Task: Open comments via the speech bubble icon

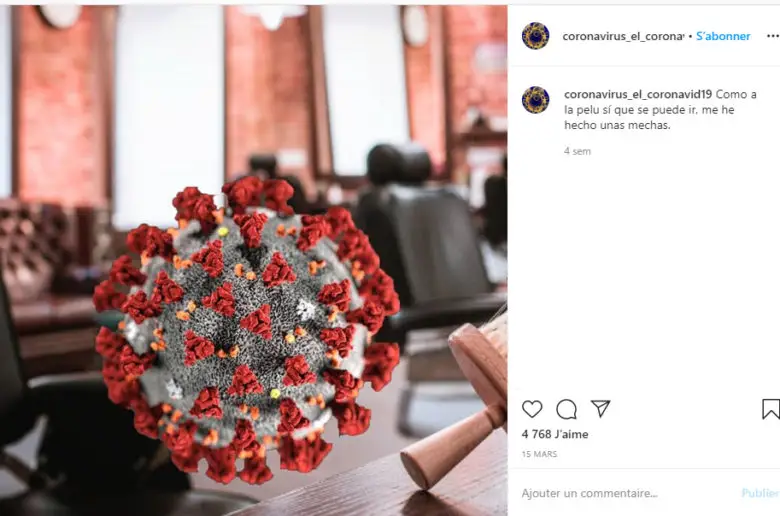Action: coord(566,409)
